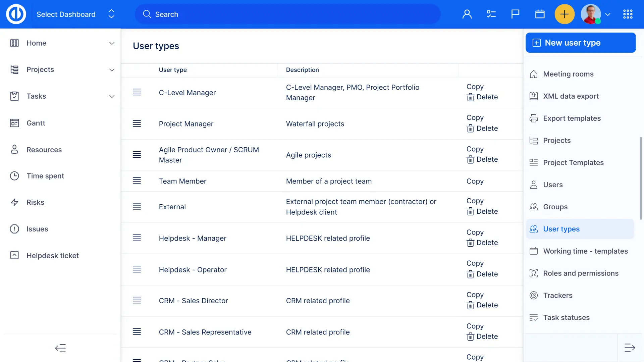This screenshot has width=644, height=362.
Task: Click the yellow plus quick-add button
Action: 565,14
